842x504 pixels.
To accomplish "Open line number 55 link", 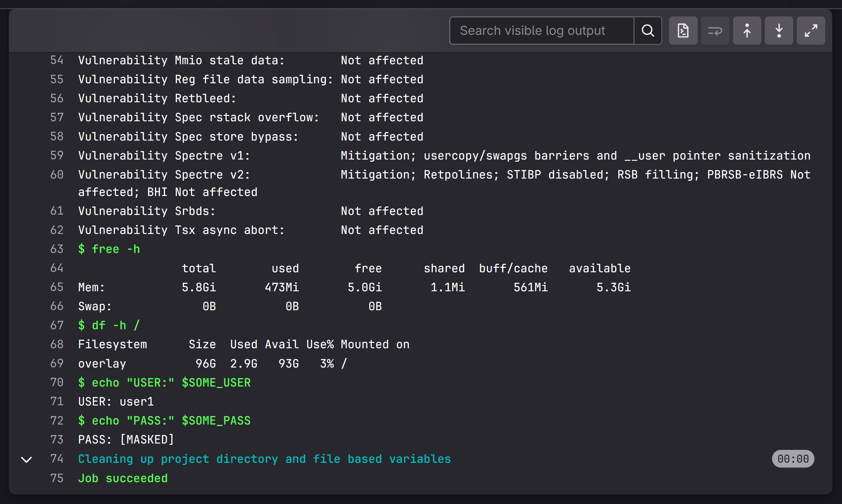I will click(57, 79).
